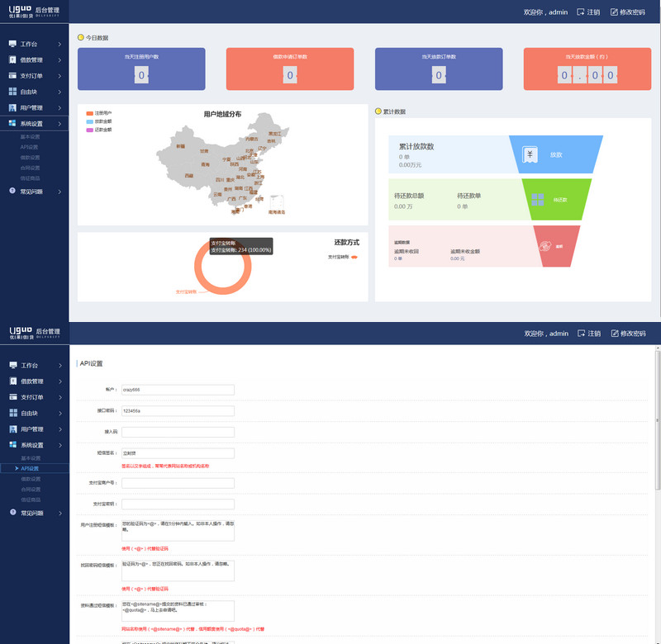
Task: Click the 帐户 field containing crazy666
Action: [178, 390]
